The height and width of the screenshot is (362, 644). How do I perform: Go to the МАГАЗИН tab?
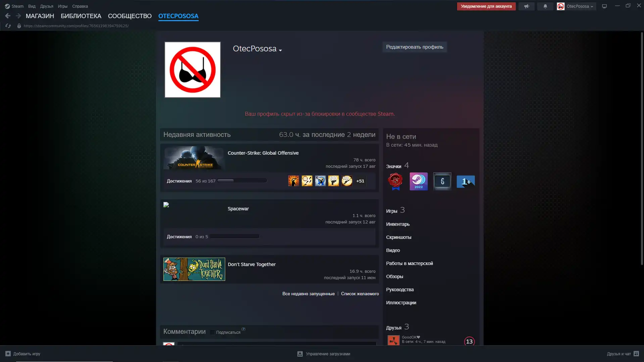click(40, 16)
